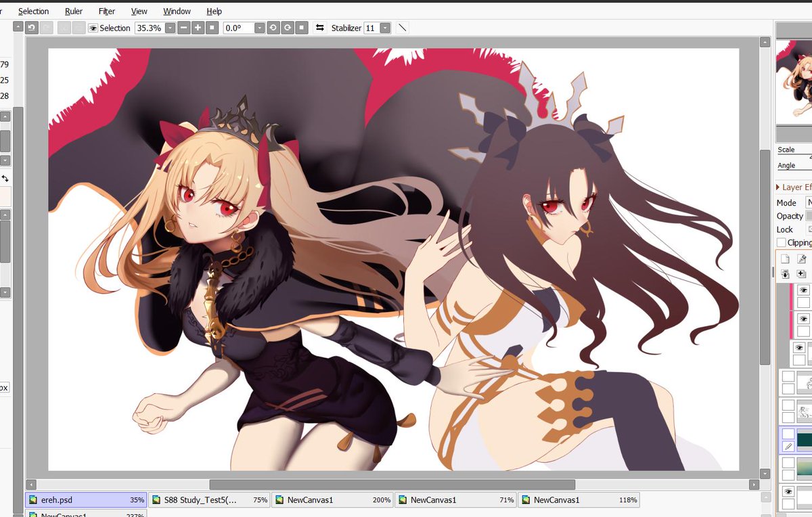Click the pencil edit icon on teal layer

coord(788,447)
